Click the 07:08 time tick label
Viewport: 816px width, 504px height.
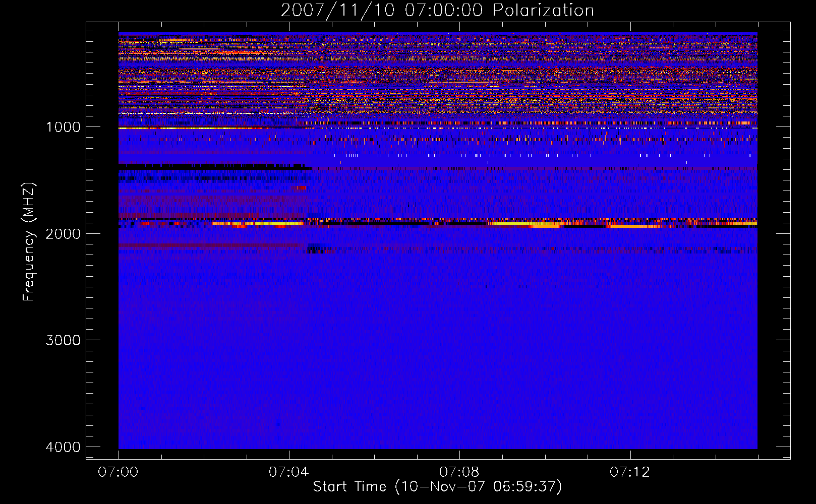459,472
